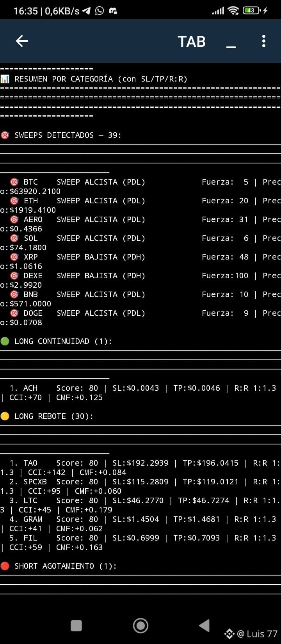Tap the target emoji beside BTC
The width and height of the screenshot is (281, 644).
tap(14, 182)
